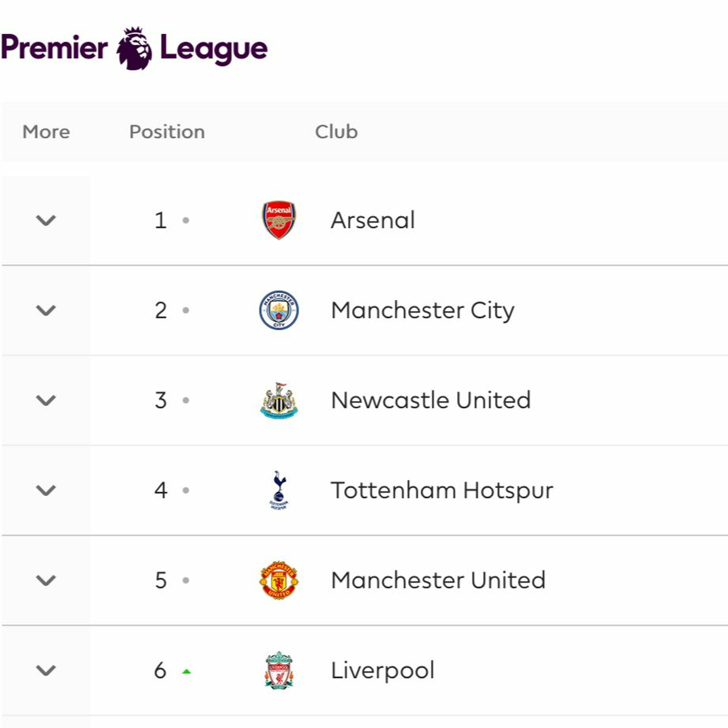The width and height of the screenshot is (728, 728).
Task: Expand the Manchester City row chevron
Action: pos(46,310)
